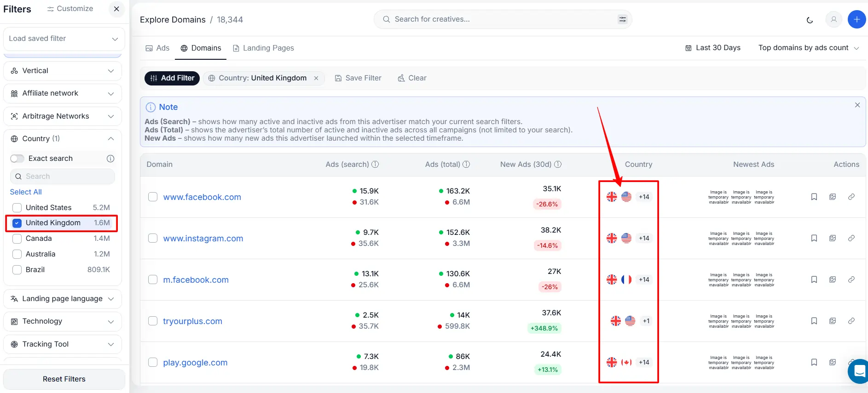Screen dimensions: 868x393
Task: Copy link for m.facebook.com row
Action: click(x=851, y=280)
